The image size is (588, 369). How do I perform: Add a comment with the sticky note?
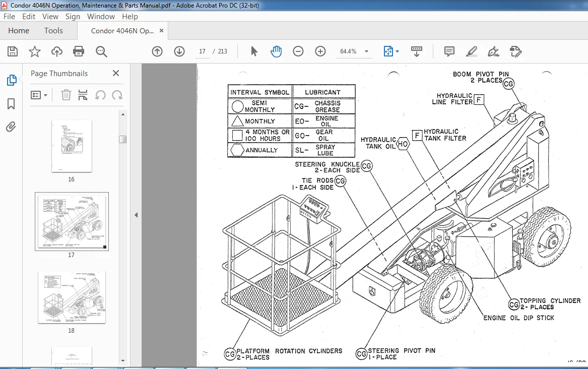449,51
